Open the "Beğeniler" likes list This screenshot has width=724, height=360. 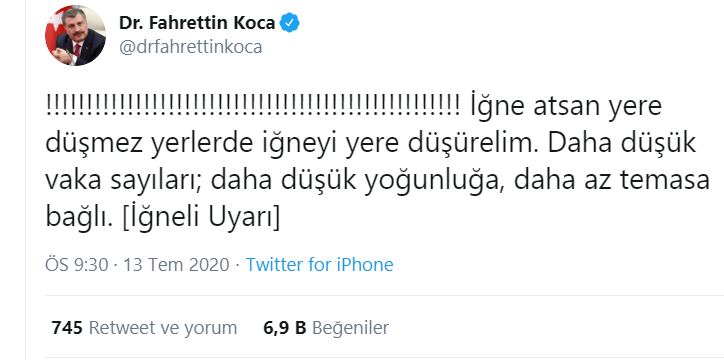[x=350, y=328]
